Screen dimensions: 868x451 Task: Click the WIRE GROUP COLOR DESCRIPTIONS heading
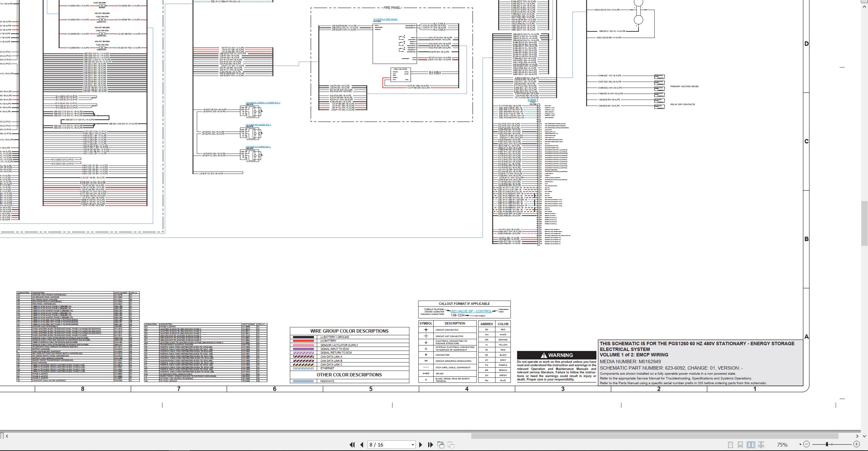(349, 331)
